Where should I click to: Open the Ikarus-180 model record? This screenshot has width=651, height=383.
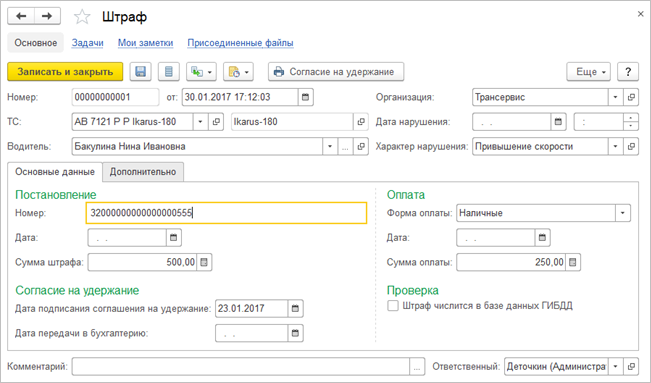[x=361, y=122]
